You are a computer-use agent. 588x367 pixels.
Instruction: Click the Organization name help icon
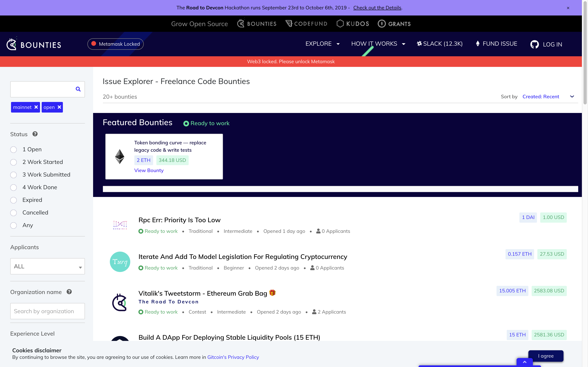(69, 292)
